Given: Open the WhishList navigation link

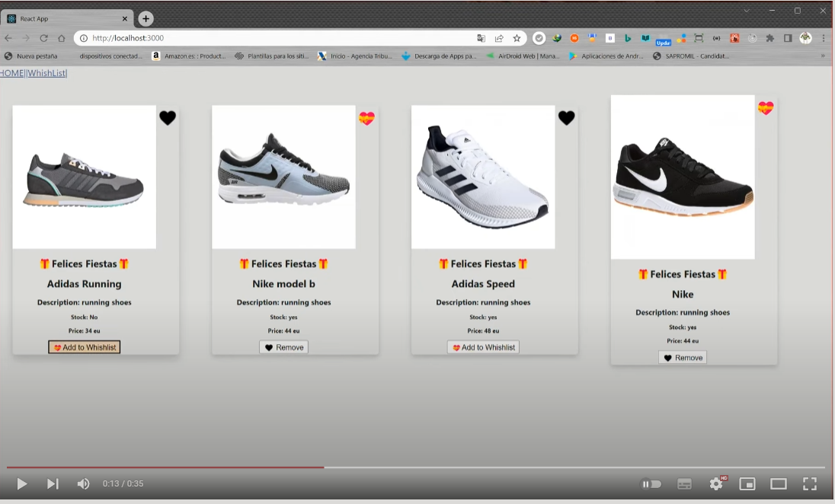Looking at the screenshot, I should coord(47,73).
